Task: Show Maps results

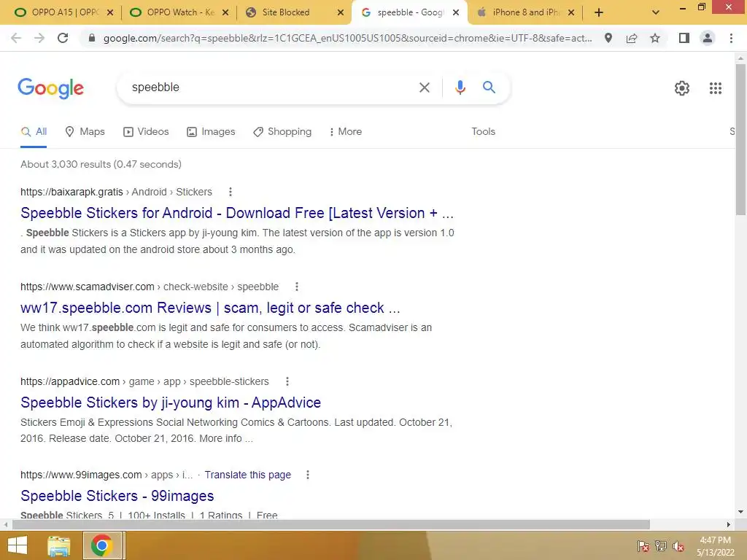Action: click(85, 131)
